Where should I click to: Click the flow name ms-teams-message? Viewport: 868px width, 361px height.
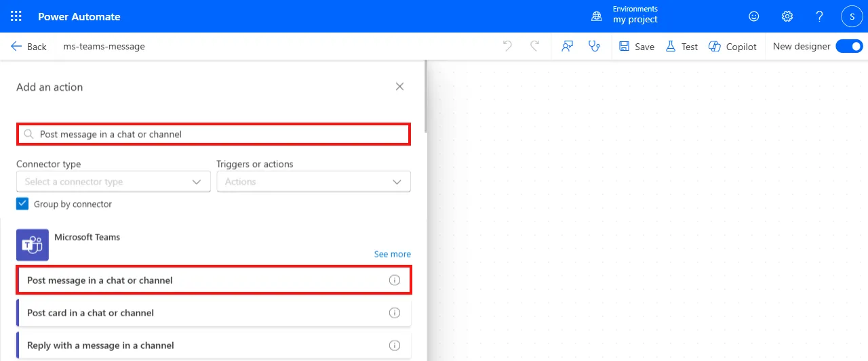[x=104, y=47]
